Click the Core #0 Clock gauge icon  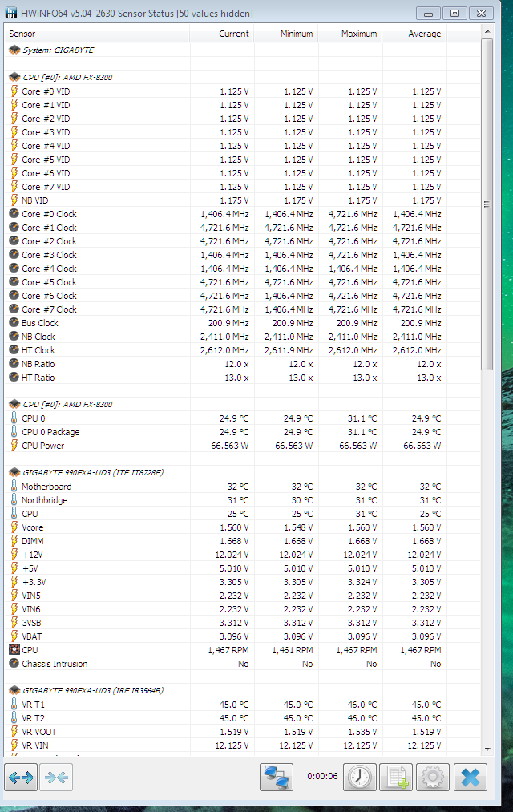[14, 213]
